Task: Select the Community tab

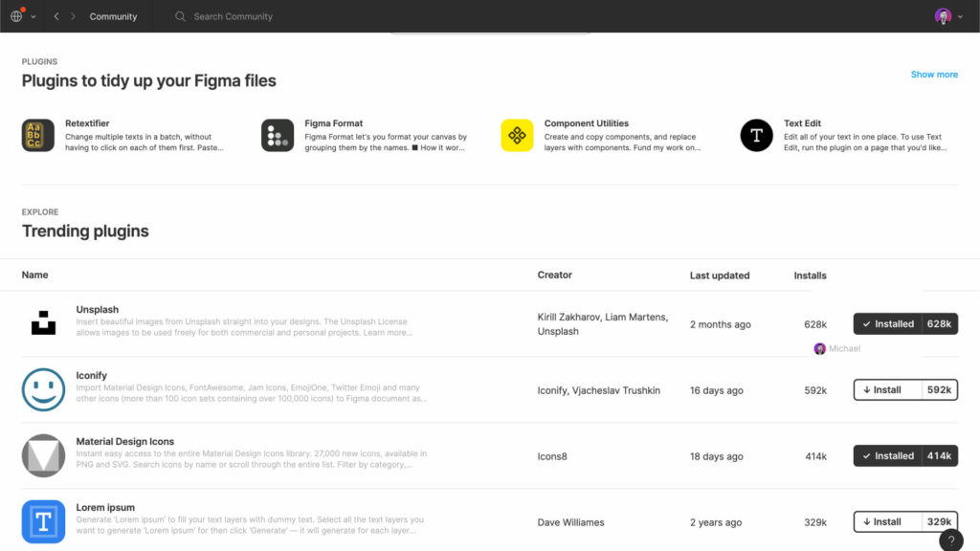Action: pos(113,16)
